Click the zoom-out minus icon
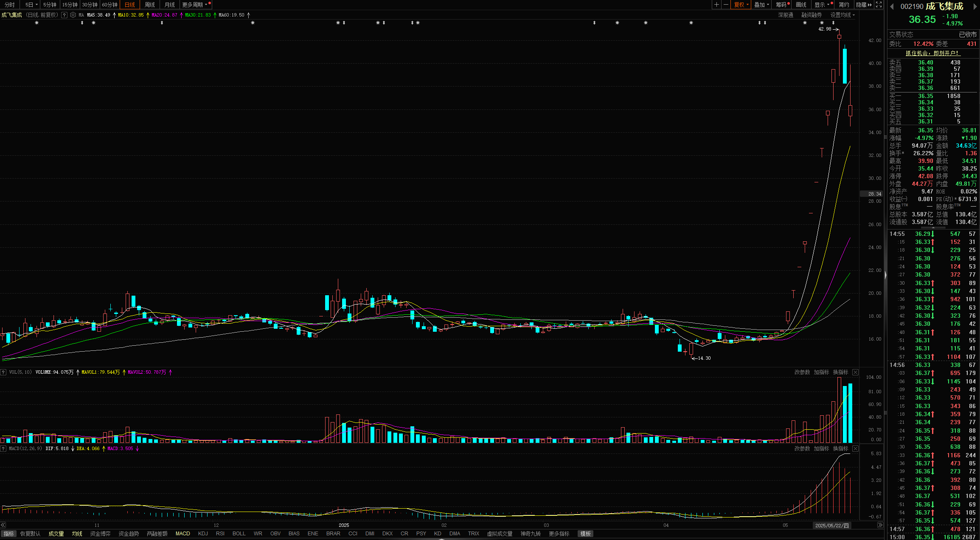 [726, 5]
